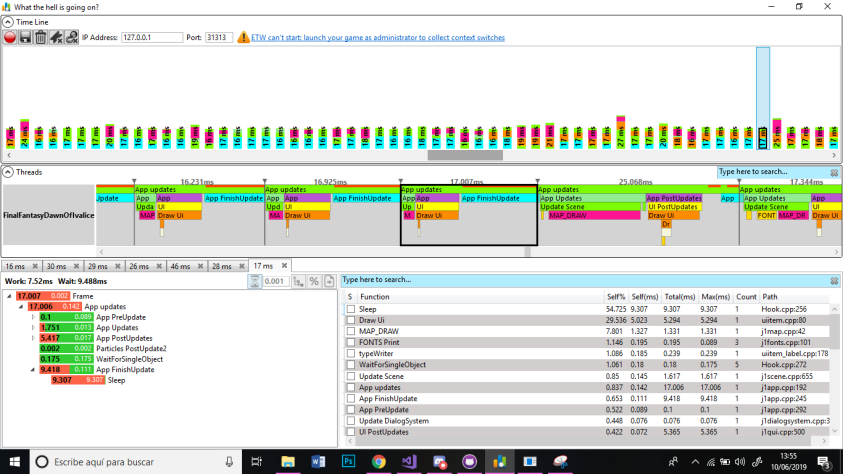Switch to the 46 ms tab
This screenshot has height=474, width=843.
click(181, 266)
